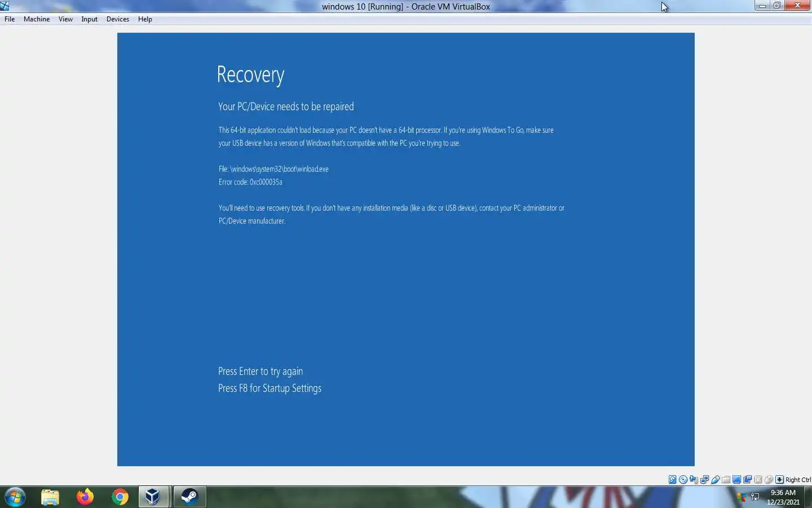Click the Show desktop strip beside clock
Screen dimensions: 812x508
(x=808, y=497)
